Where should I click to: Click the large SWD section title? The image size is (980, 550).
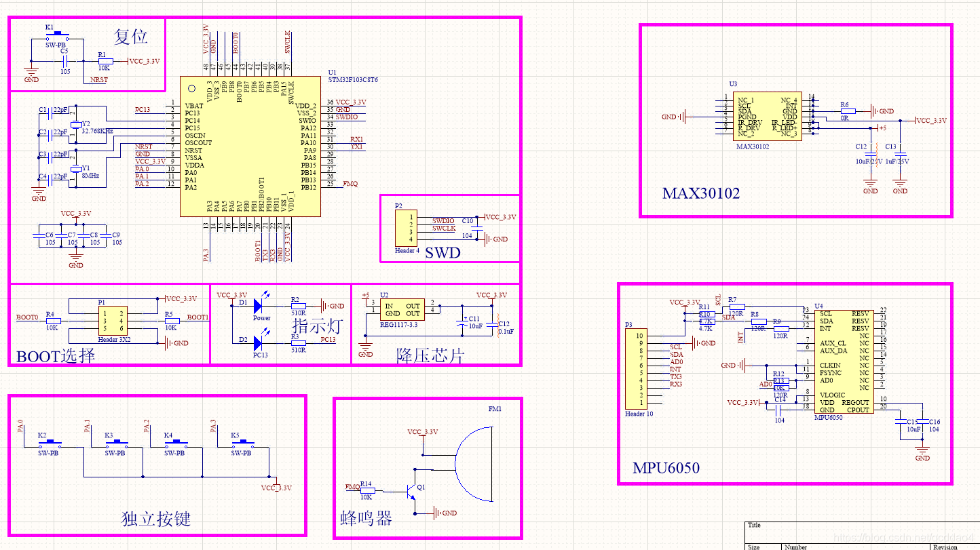442,252
